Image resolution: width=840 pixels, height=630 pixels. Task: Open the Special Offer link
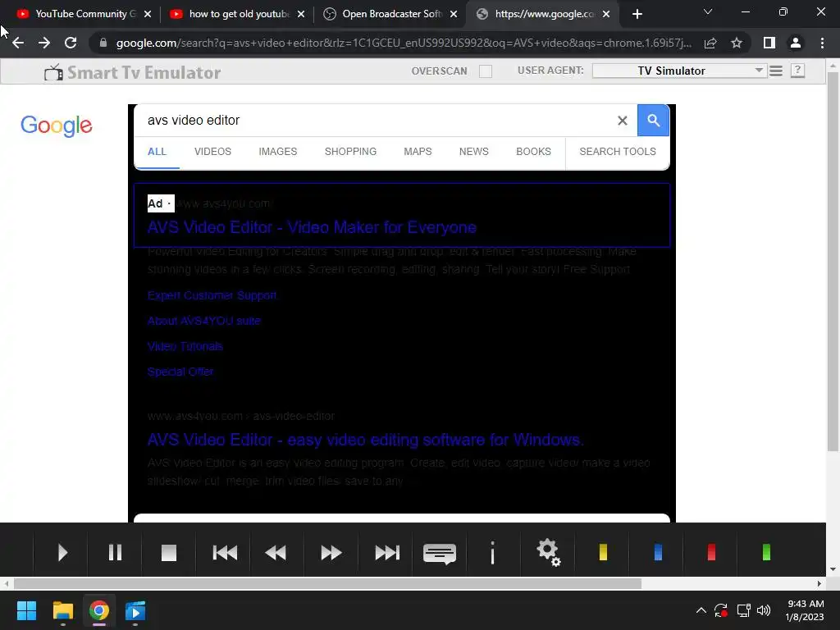pos(180,372)
